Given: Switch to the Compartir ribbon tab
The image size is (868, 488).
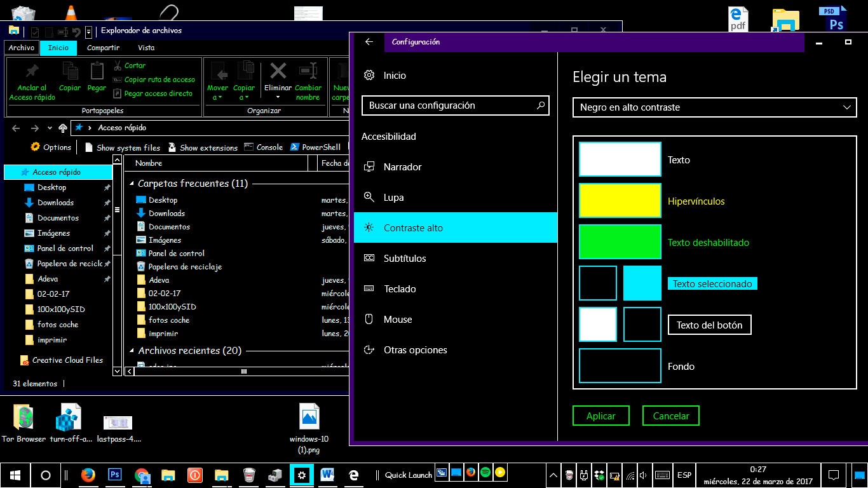Looking at the screenshot, I should pos(103,48).
